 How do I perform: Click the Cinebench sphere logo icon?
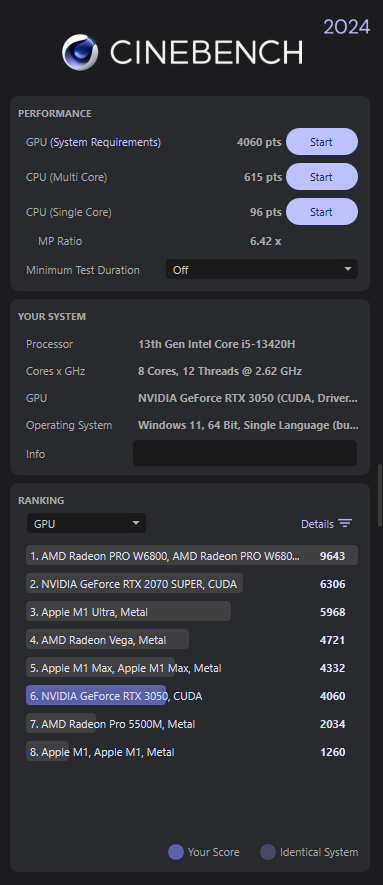(80, 52)
